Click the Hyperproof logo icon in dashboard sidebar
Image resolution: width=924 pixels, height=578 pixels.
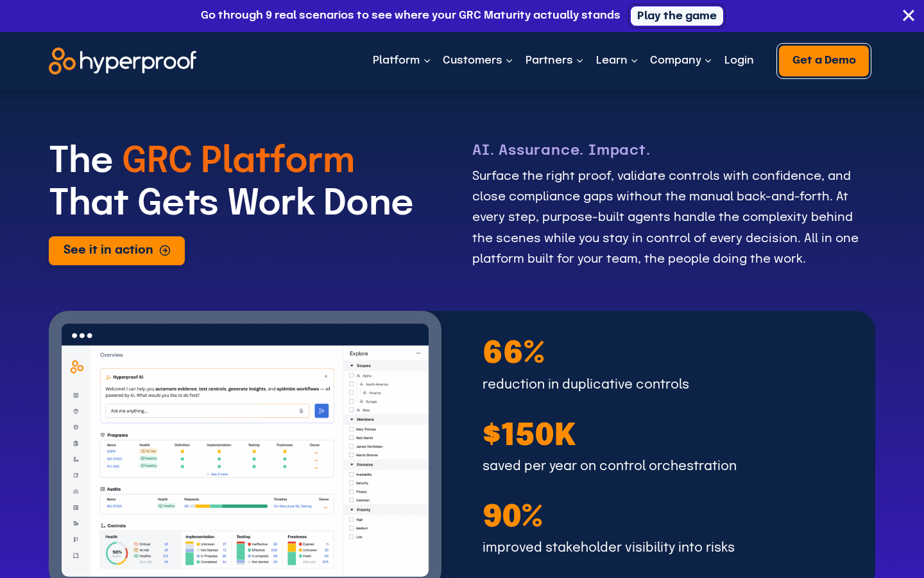click(77, 367)
